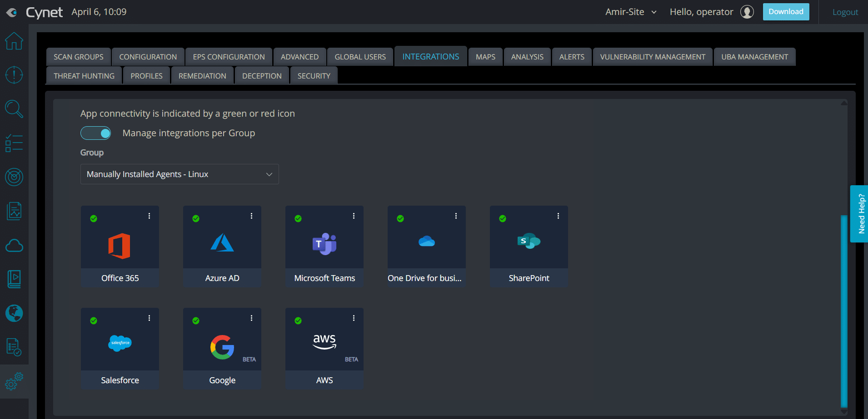
Task: Open the globe icon in sidebar
Action: pos(14,313)
